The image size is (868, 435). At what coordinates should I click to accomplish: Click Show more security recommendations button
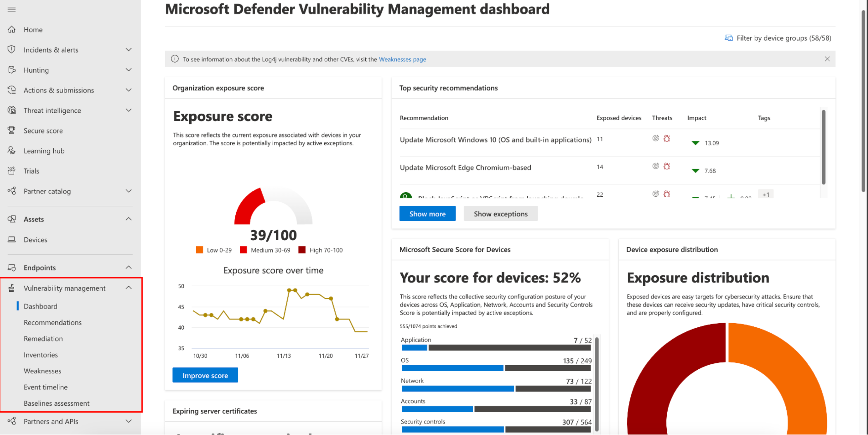[x=427, y=213]
